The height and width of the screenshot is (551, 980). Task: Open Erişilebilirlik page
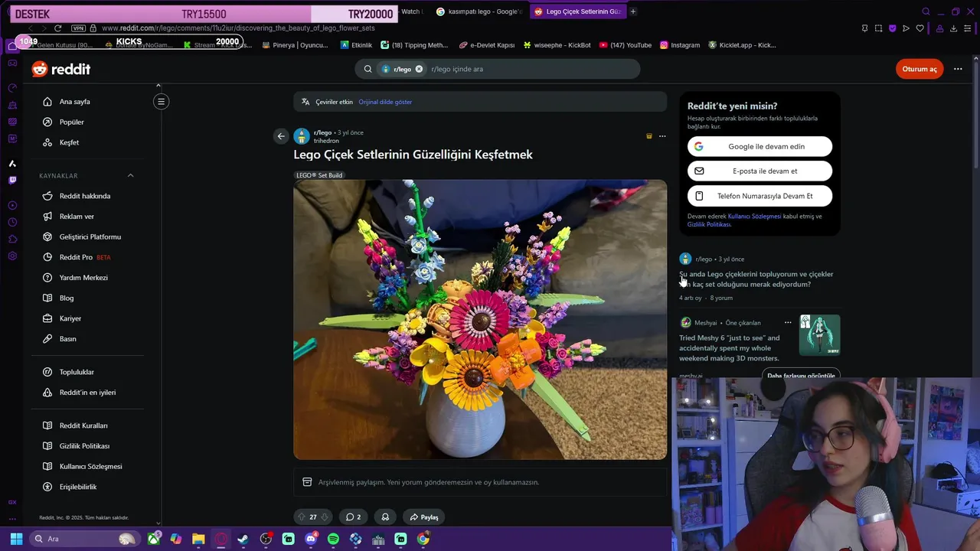[78, 487]
